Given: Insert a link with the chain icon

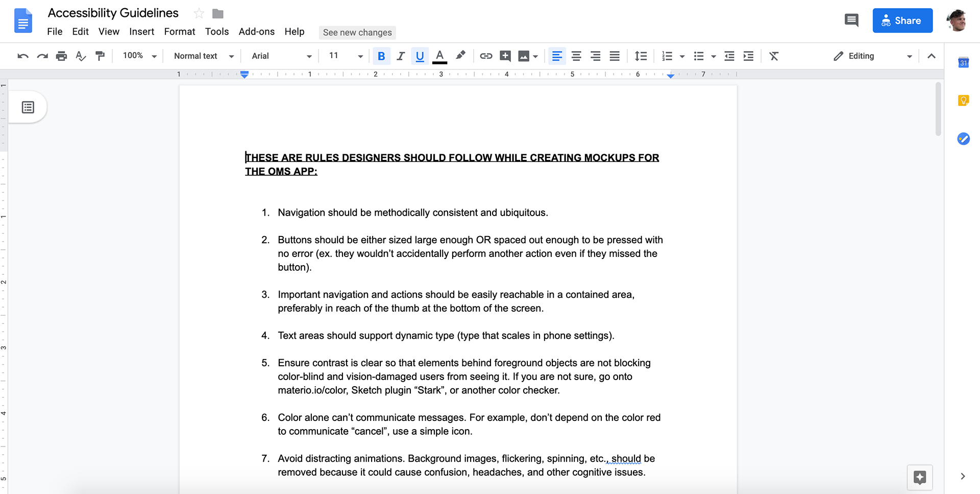Looking at the screenshot, I should coord(486,56).
